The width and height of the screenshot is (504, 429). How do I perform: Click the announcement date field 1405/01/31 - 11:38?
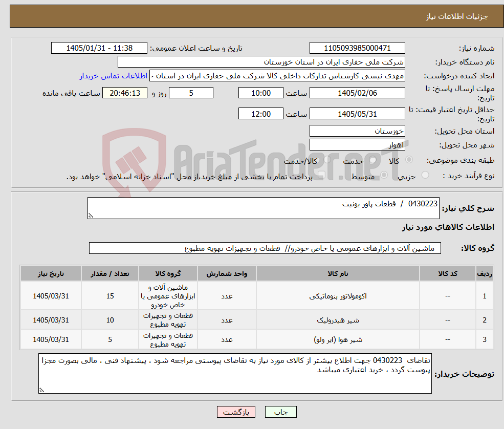tap(99, 48)
